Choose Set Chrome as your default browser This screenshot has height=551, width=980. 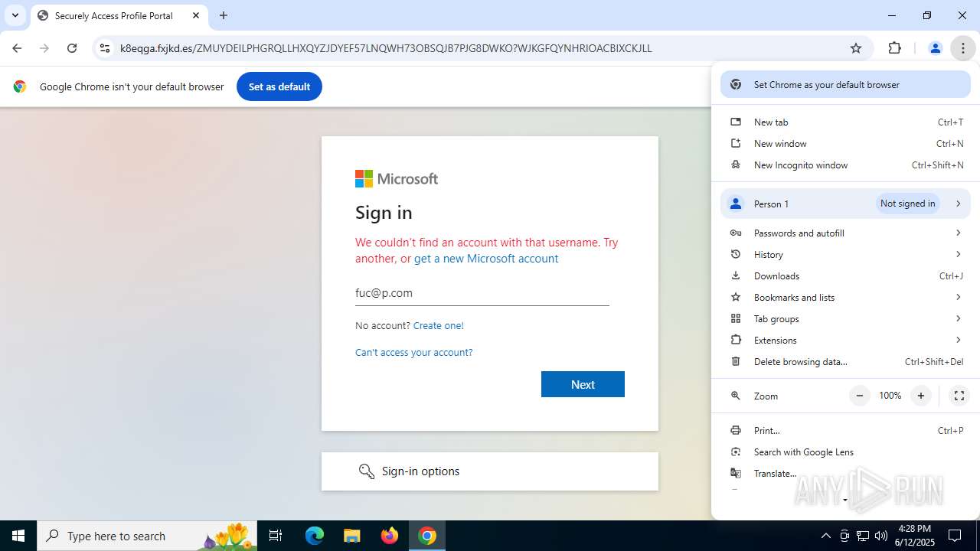tap(845, 85)
